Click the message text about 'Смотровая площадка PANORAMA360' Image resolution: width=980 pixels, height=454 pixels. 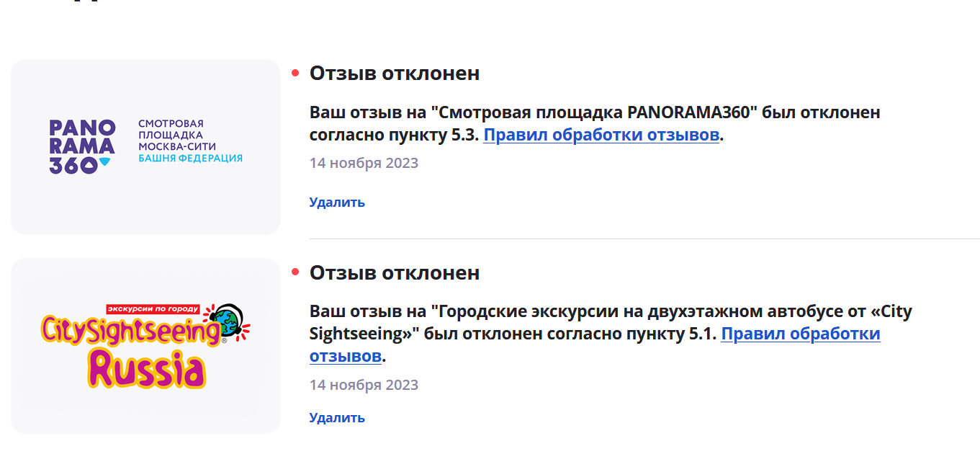pyautogui.click(x=595, y=124)
